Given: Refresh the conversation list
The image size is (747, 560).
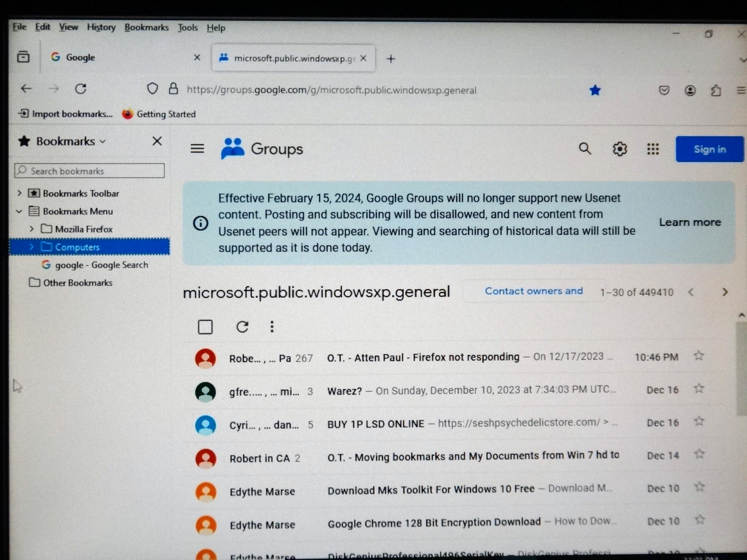Looking at the screenshot, I should (x=242, y=326).
